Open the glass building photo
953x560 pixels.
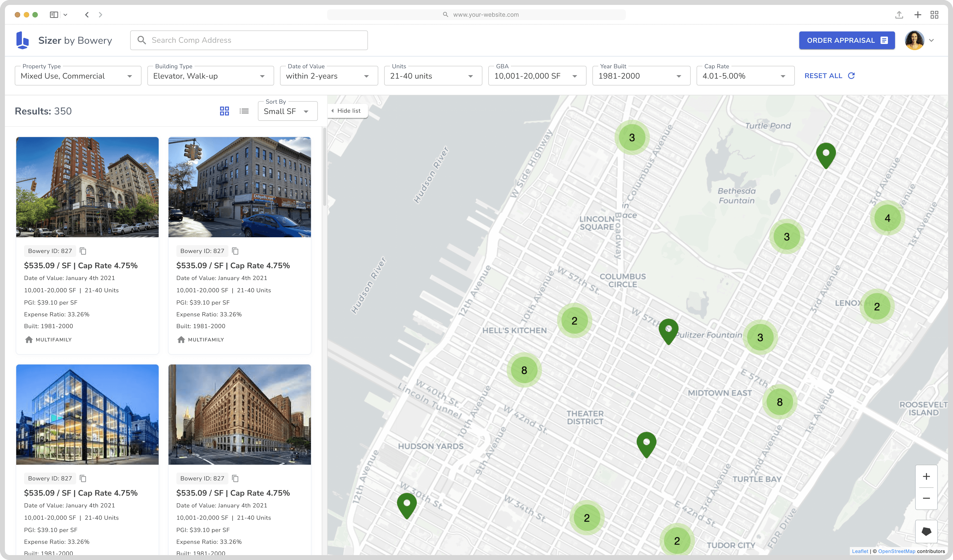click(87, 414)
